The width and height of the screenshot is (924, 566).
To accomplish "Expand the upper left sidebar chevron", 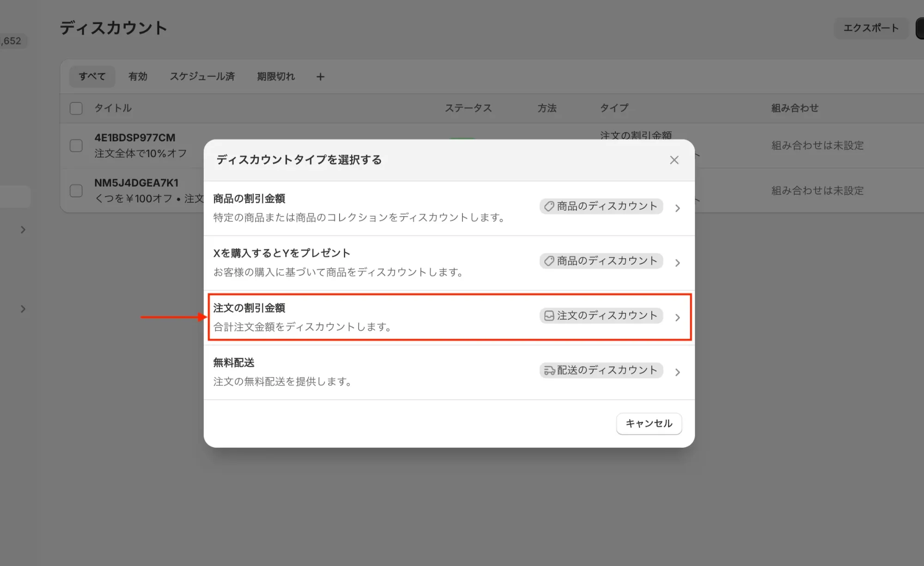I will 23,230.
